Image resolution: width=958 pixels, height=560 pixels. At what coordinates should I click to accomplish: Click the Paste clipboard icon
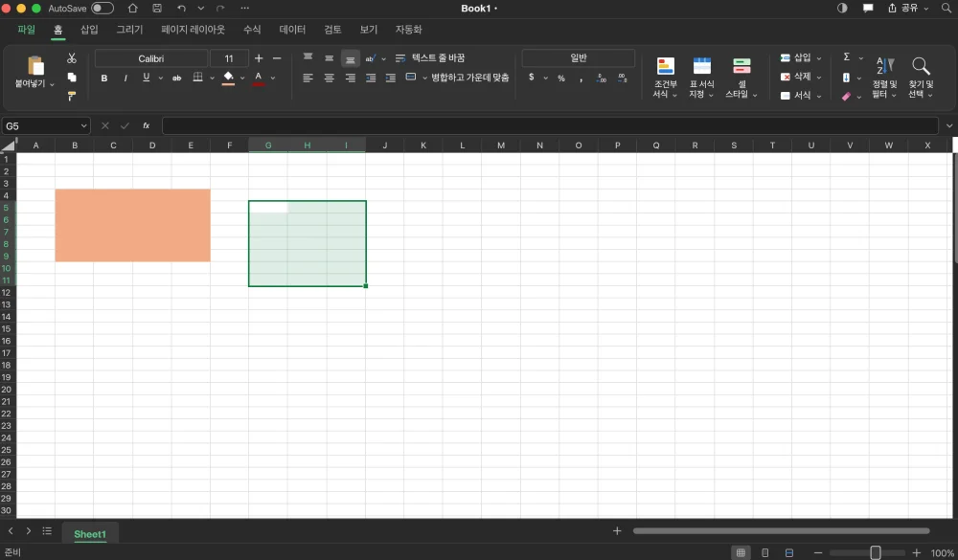35,66
